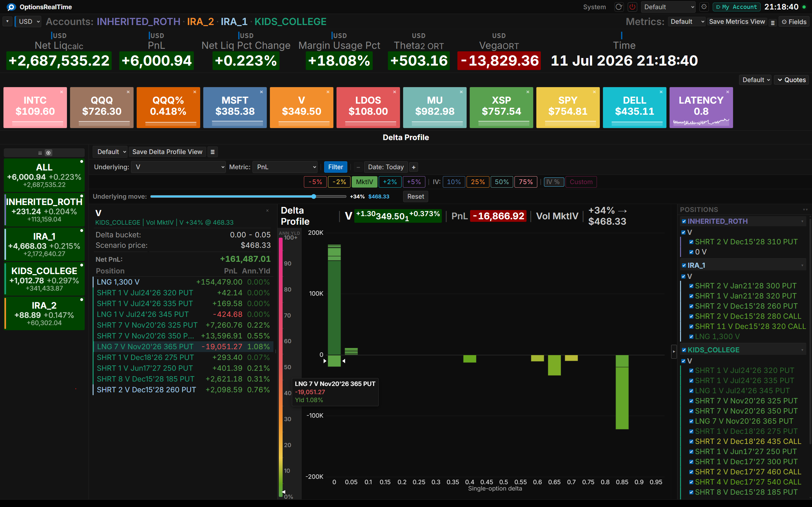Open the settings gear icon near My Account
This screenshot has height=507, width=812.
point(704,7)
